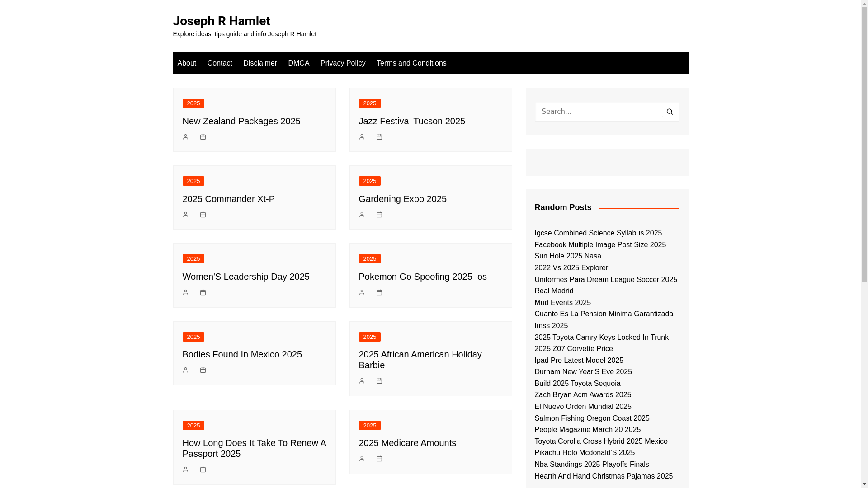Go to the Disclaimer page
This screenshot has height=488, width=868.
point(260,63)
